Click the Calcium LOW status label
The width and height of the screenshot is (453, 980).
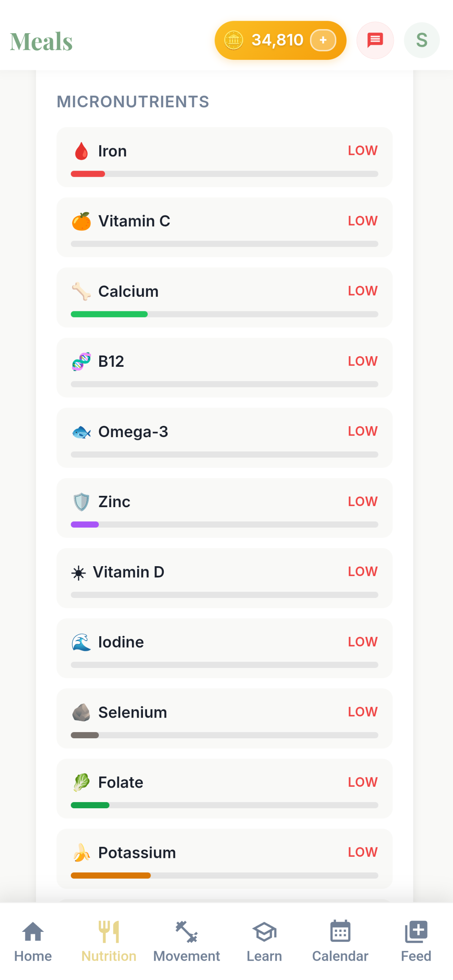tap(363, 291)
